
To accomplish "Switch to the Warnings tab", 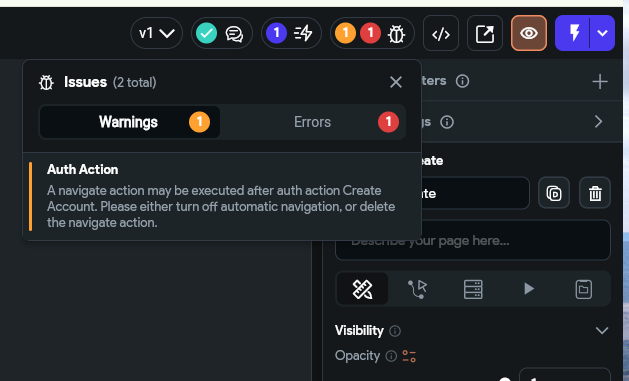I will (x=130, y=122).
